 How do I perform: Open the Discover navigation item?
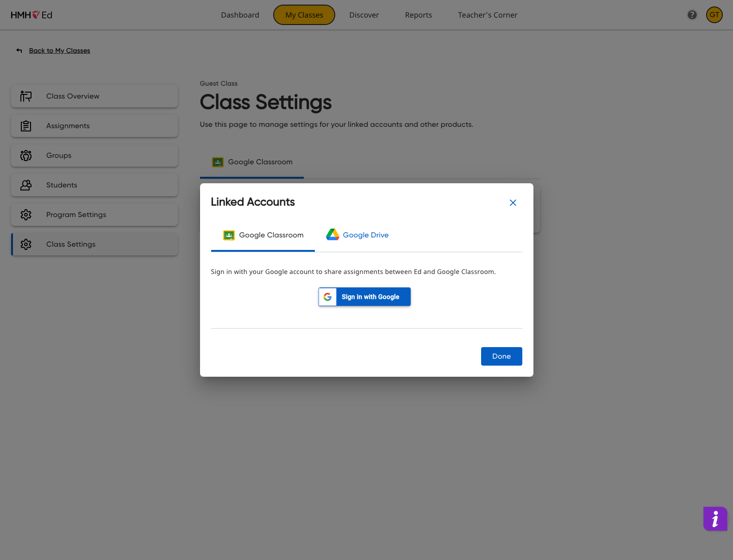pyautogui.click(x=364, y=15)
